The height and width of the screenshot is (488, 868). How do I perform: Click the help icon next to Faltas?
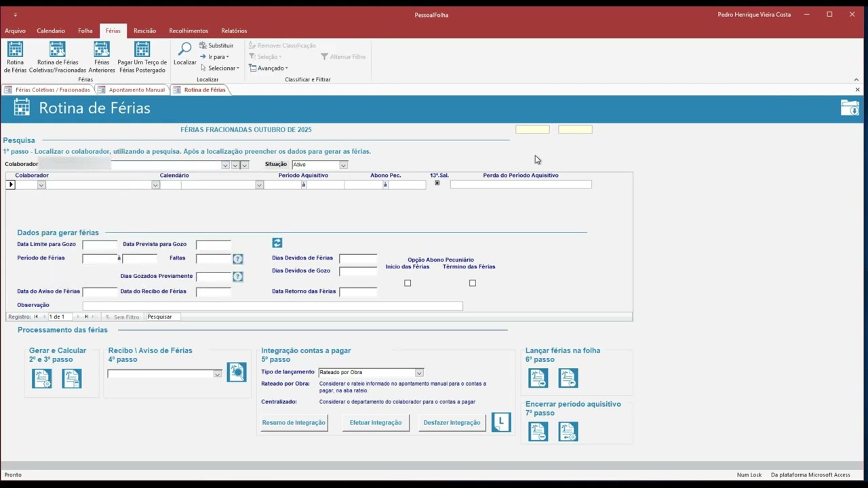coord(237,259)
